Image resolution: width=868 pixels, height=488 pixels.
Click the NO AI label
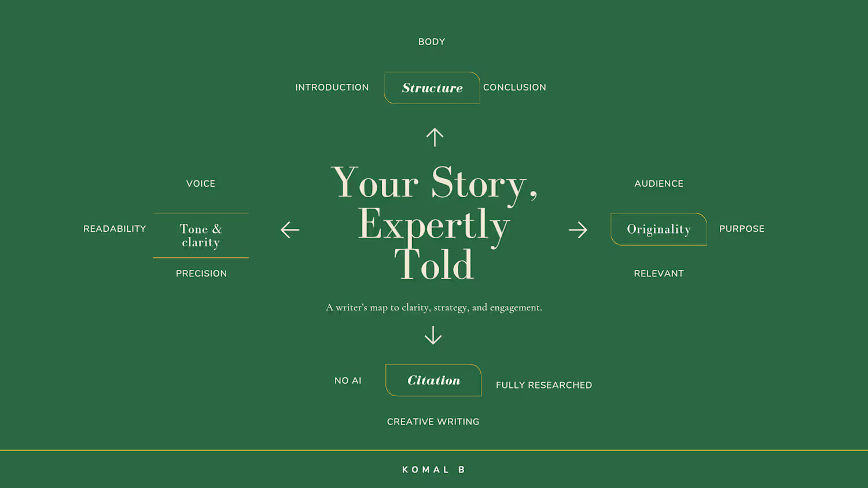[x=348, y=380]
